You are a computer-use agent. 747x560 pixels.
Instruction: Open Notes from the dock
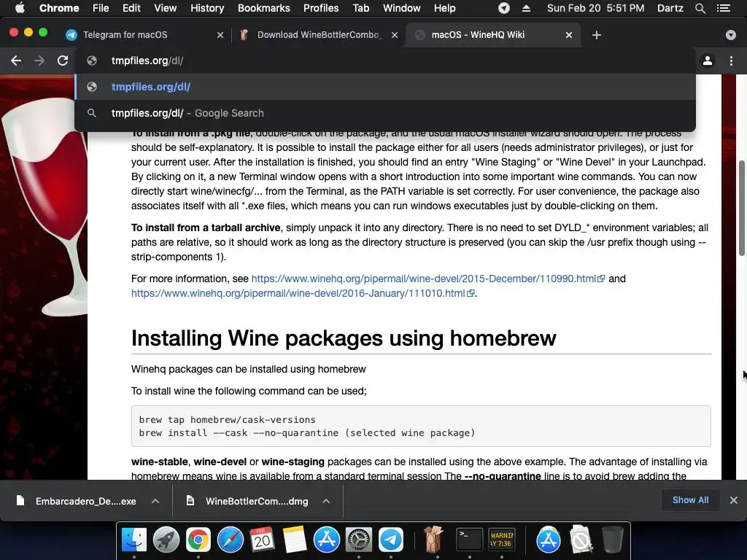click(295, 540)
